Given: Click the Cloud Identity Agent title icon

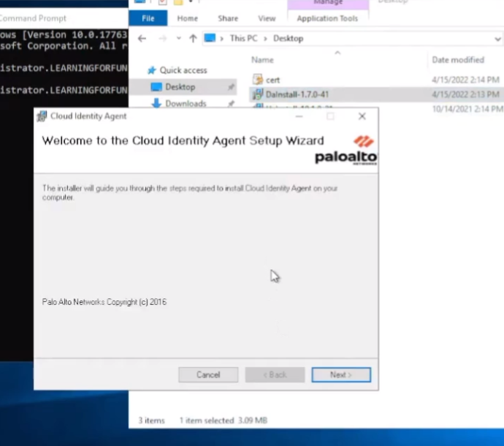Looking at the screenshot, I should (x=42, y=116).
